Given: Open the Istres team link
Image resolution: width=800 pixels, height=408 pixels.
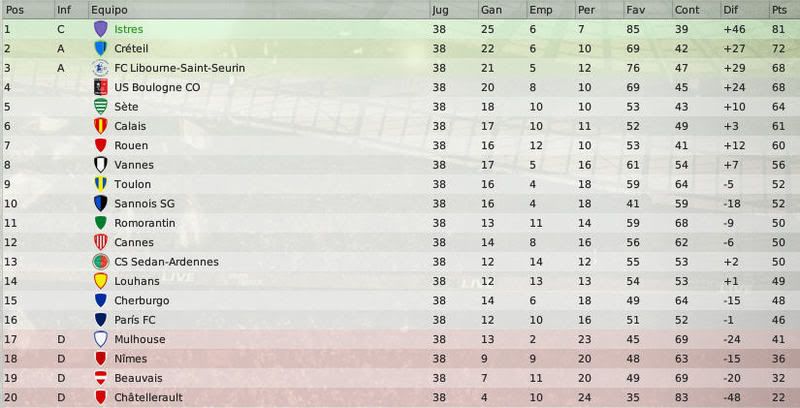Looking at the screenshot, I should (129, 29).
